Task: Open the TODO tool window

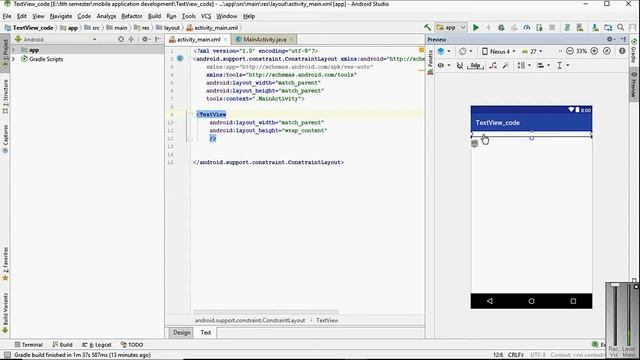Action: (x=131, y=345)
